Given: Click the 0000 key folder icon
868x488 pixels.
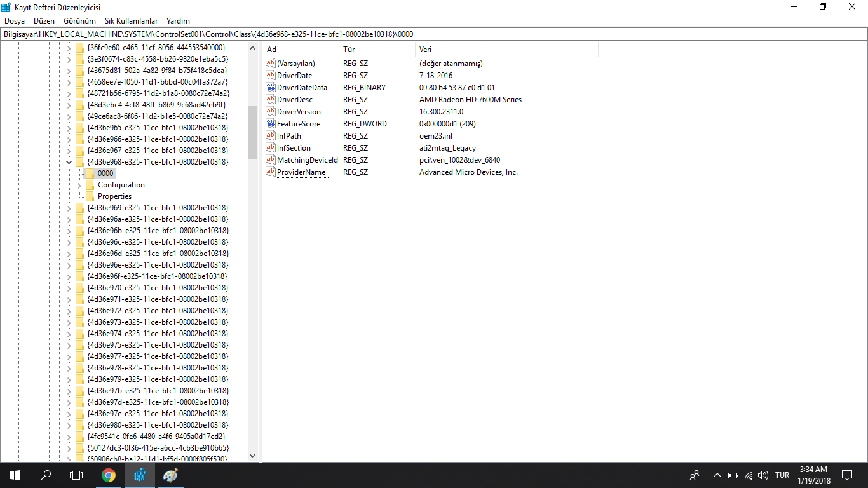Looking at the screenshot, I should [90, 173].
